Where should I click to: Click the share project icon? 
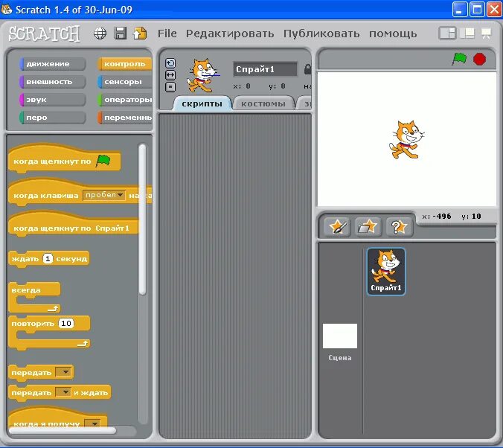pyautogui.click(x=140, y=33)
